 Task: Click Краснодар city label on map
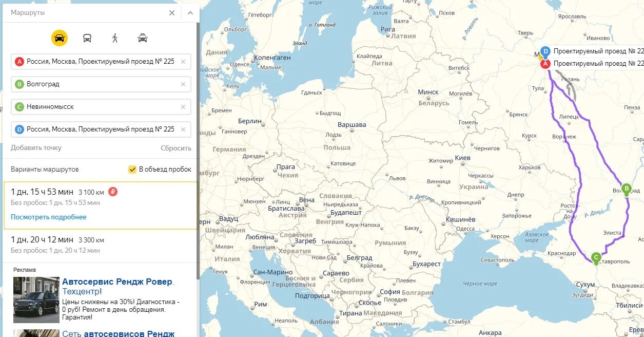pyautogui.click(x=561, y=253)
